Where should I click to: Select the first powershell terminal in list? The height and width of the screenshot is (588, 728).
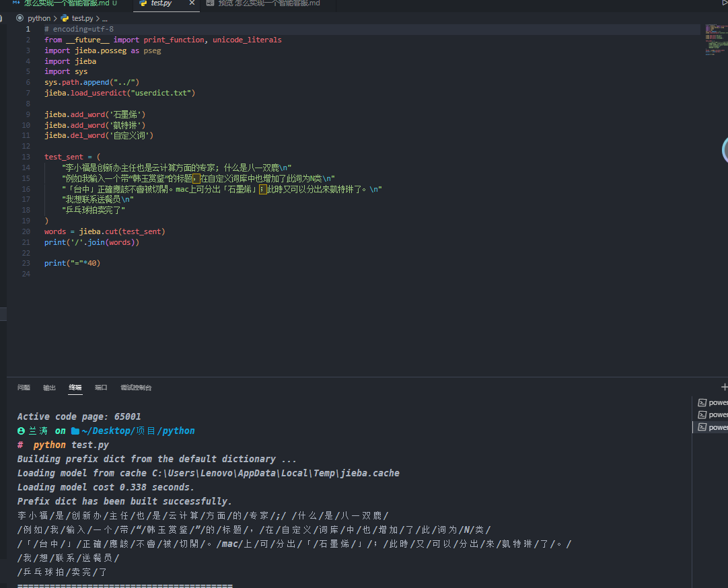pyautogui.click(x=713, y=403)
